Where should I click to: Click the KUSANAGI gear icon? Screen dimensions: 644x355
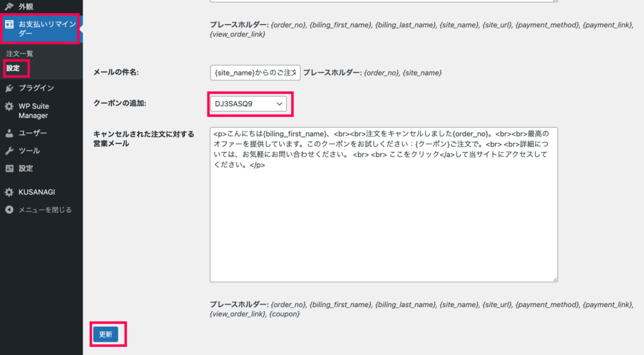point(9,192)
